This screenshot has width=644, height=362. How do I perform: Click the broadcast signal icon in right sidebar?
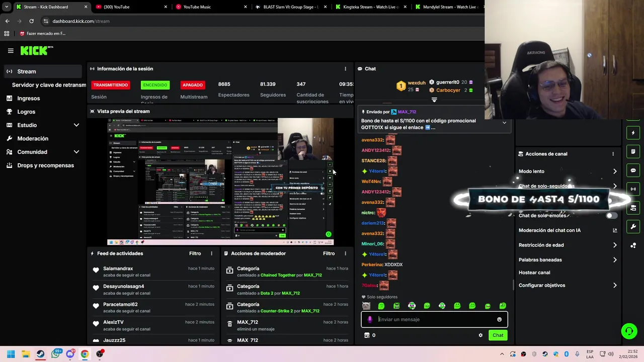tap(633, 189)
